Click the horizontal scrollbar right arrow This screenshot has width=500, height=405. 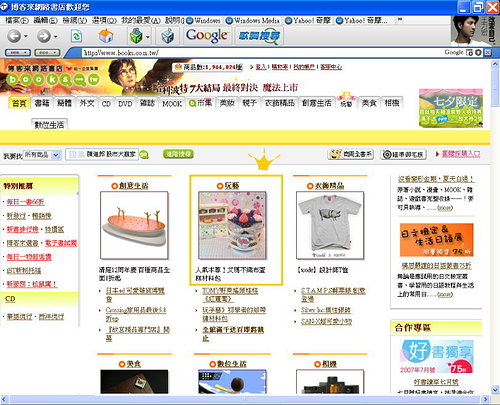click(486, 399)
